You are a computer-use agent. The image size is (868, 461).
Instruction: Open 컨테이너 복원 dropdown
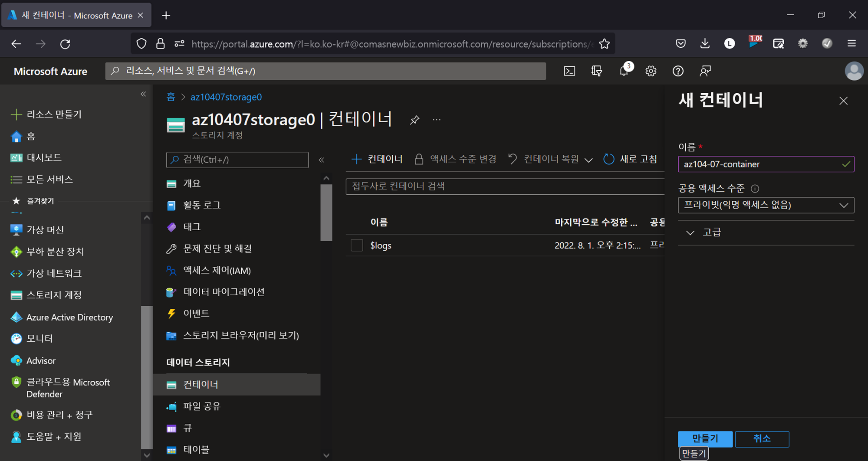coord(550,159)
